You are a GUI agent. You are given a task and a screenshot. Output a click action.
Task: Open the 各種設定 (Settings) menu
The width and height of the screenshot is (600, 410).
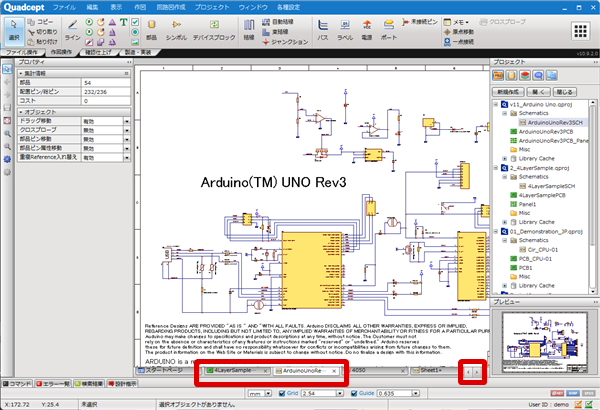289,7
